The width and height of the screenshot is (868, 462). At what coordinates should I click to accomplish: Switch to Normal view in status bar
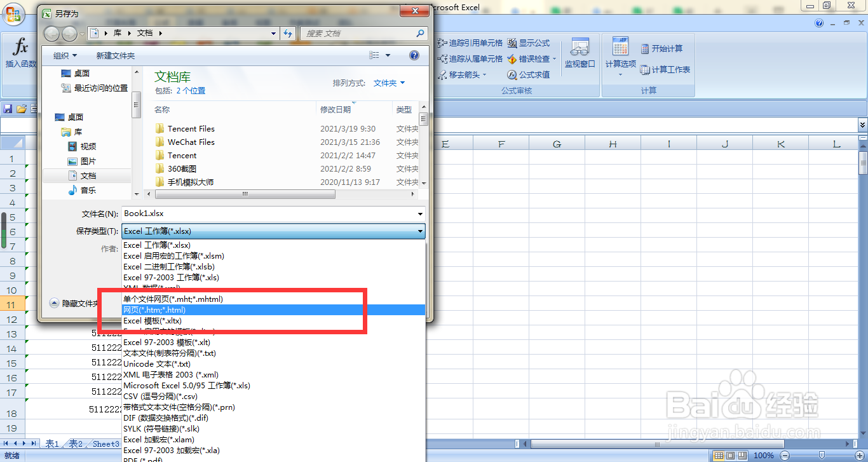pyautogui.click(x=719, y=456)
